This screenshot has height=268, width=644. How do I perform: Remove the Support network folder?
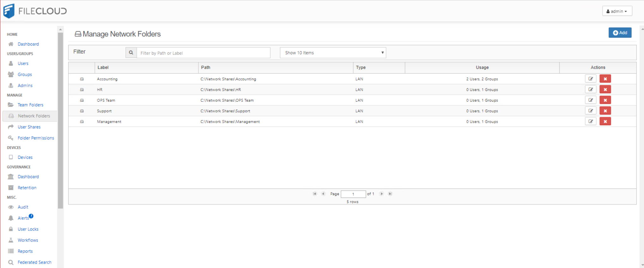(605, 111)
